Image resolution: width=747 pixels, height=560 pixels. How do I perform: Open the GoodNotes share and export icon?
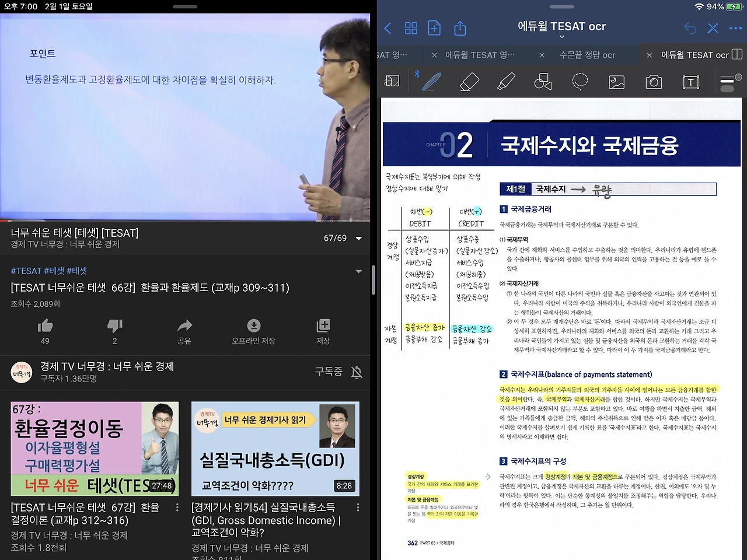point(460,28)
